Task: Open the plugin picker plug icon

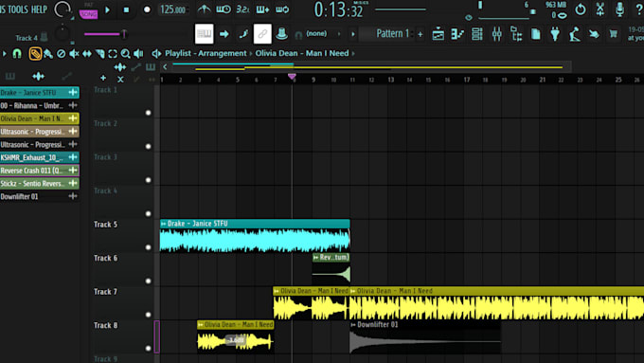Action: point(555,34)
